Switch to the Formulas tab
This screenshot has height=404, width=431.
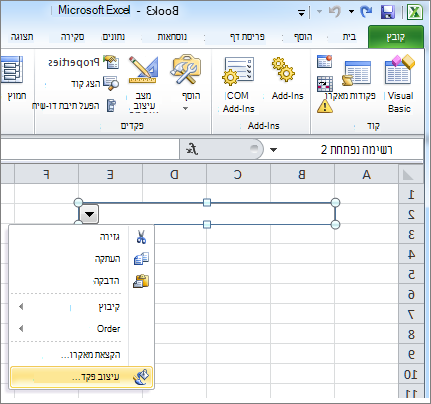tap(172, 37)
